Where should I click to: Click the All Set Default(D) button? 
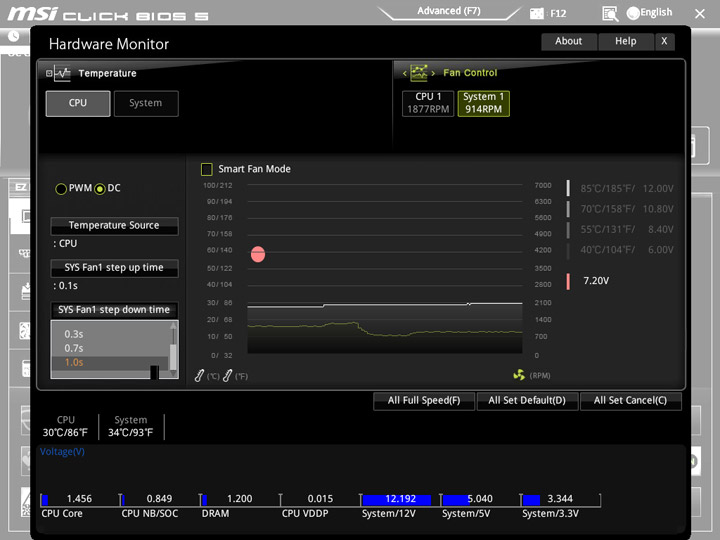(527, 401)
